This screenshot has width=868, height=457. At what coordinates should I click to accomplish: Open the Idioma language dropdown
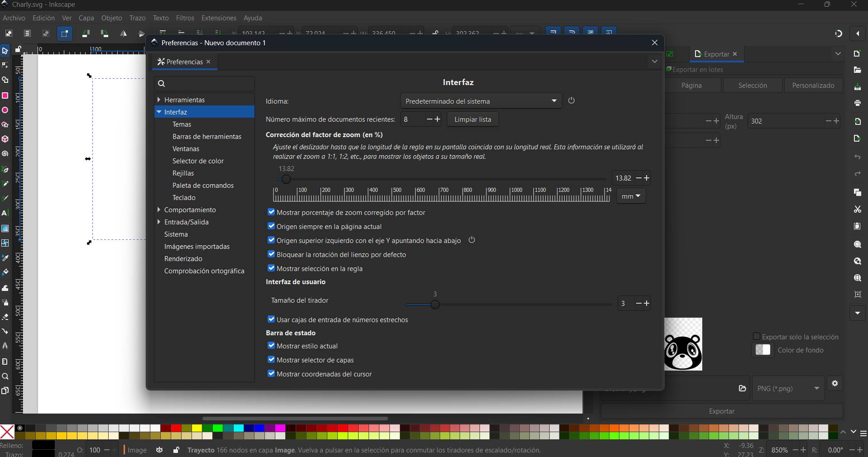[x=481, y=101]
